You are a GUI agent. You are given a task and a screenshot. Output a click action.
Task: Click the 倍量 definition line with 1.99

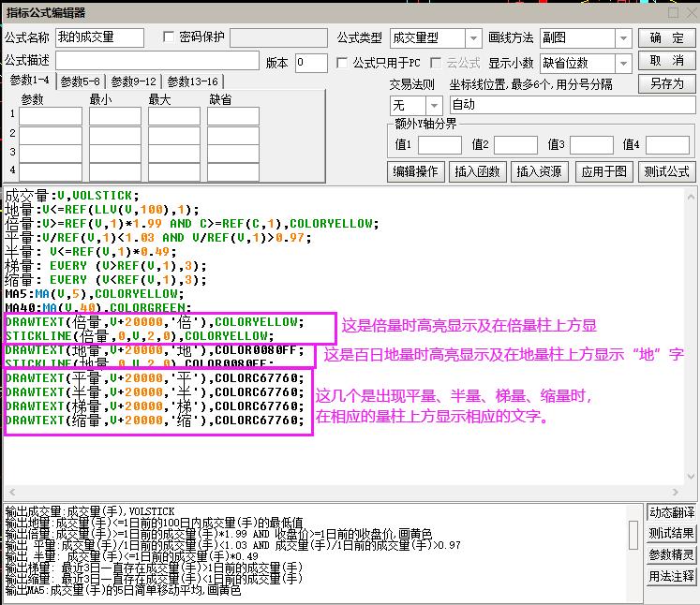pos(191,224)
